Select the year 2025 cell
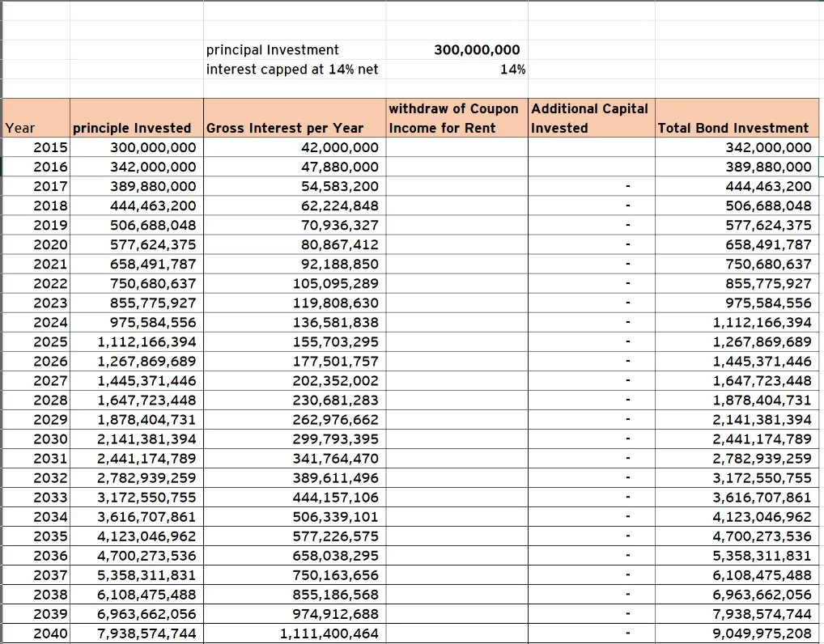The width and height of the screenshot is (824, 644). [x=36, y=342]
